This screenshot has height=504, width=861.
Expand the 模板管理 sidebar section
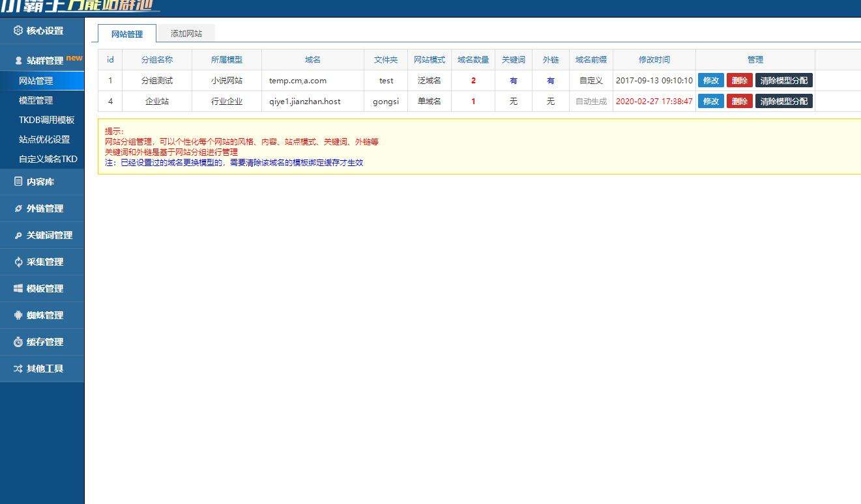(42, 288)
